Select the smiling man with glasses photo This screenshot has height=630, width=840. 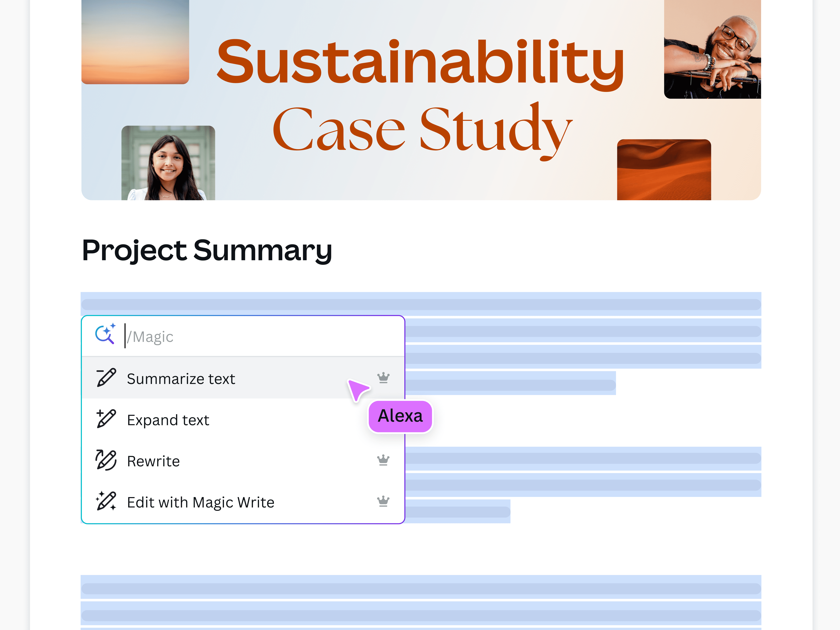pyautogui.click(x=712, y=49)
